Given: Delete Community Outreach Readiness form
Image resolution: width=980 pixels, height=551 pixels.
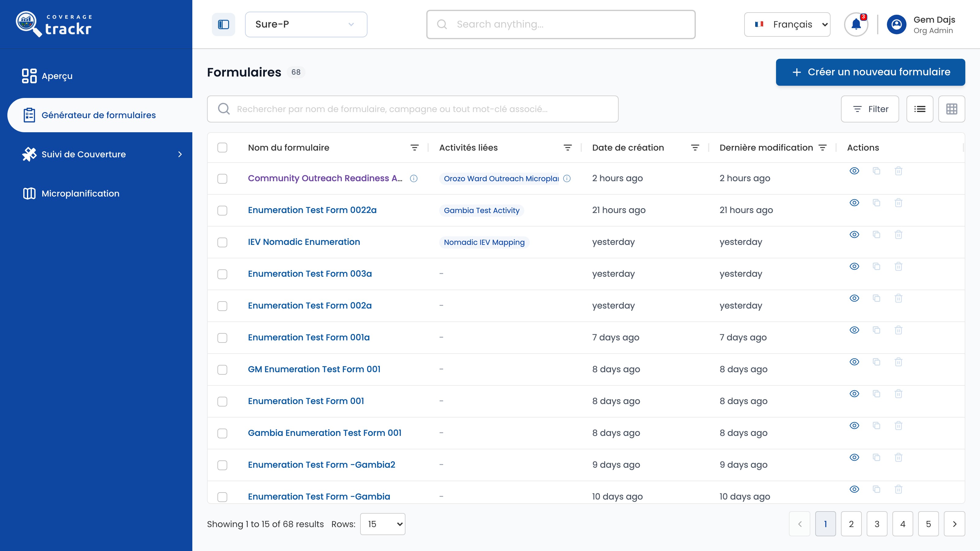Looking at the screenshot, I should coord(899,171).
